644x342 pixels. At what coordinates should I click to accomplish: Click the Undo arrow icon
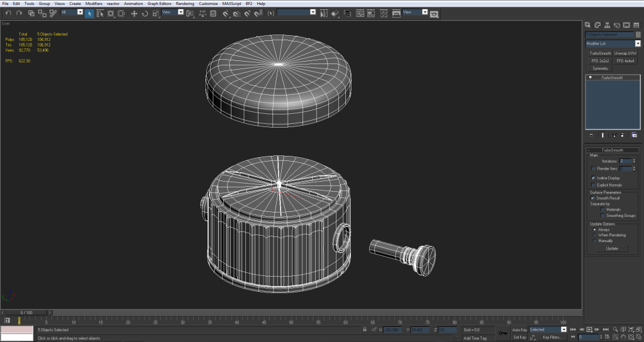pos(8,13)
